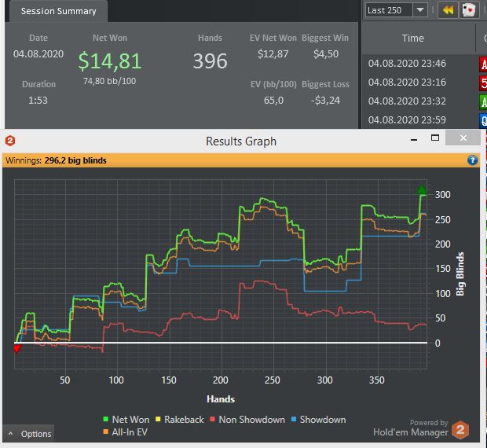Screen dimensions: 487x448
Task: Click the red triangle start marker on graph
Action: [x=17, y=349]
